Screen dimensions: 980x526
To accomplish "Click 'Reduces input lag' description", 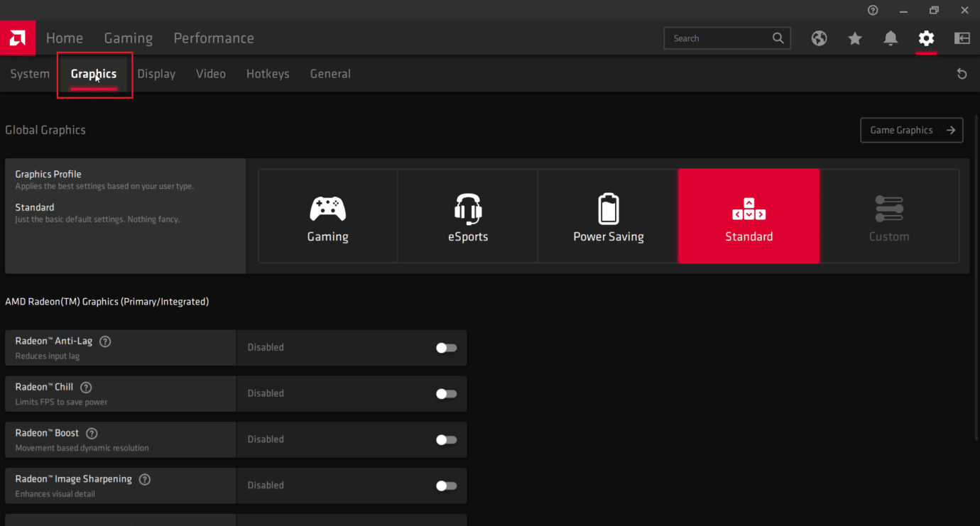I will [48, 356].
